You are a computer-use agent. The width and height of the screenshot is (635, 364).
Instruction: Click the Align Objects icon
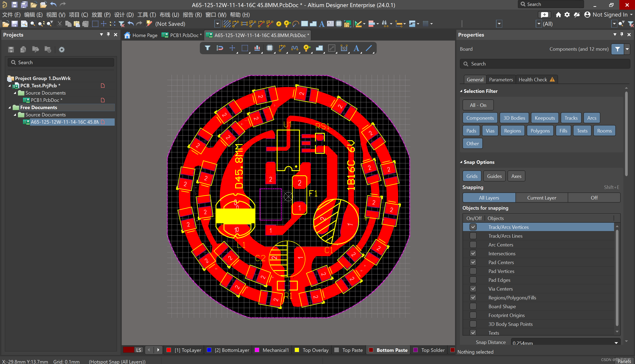[257, 48]
